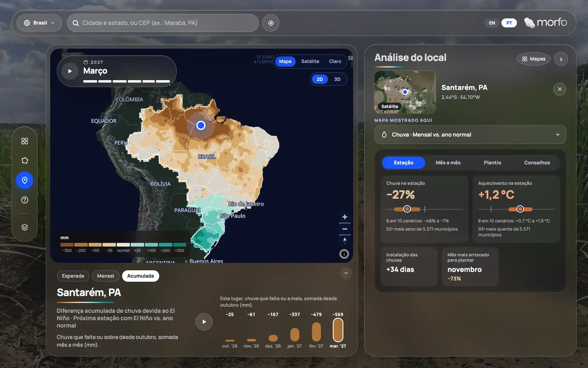The width and height of the screenshot is (588, 368).
Task: Switch language to PT
Action: point(509,23)
